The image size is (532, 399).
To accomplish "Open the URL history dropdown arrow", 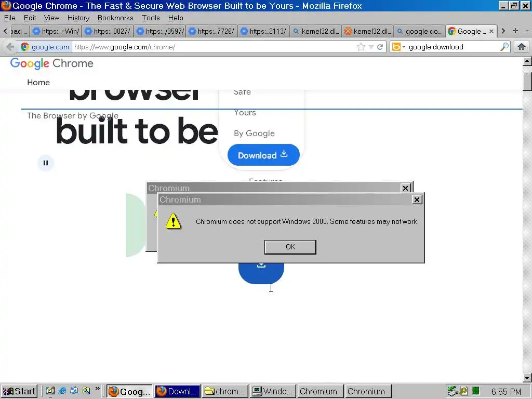I will 371,47.
